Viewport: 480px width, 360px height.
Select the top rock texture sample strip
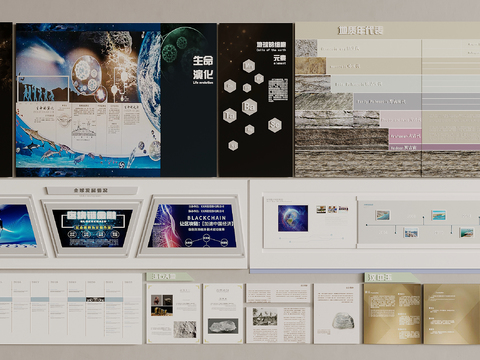tap(306, 48)
